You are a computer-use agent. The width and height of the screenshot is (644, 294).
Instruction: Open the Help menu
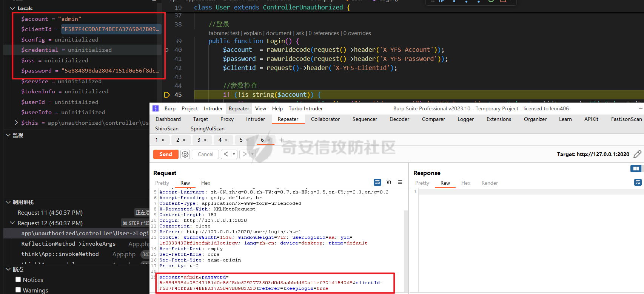tap(277, 108)
